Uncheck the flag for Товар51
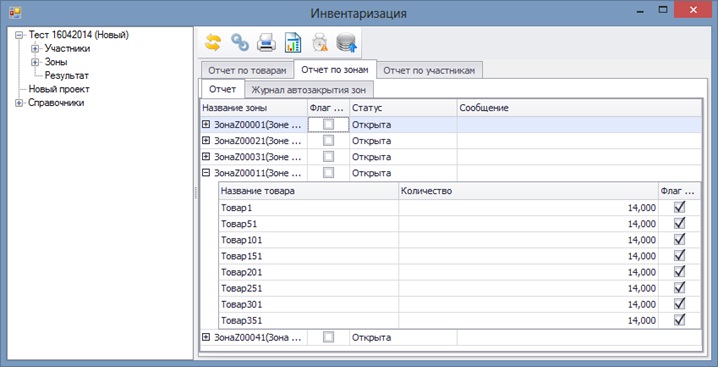The height and width of the screenshot is (367, 718). point(680,224)
